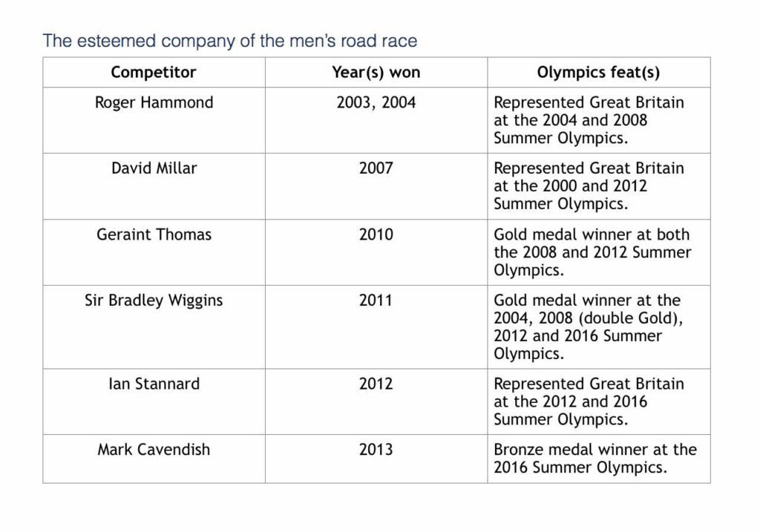Select the 'Mark Cavendish' cell
Viewport: 760px width, 532px height.
point(154,450)
